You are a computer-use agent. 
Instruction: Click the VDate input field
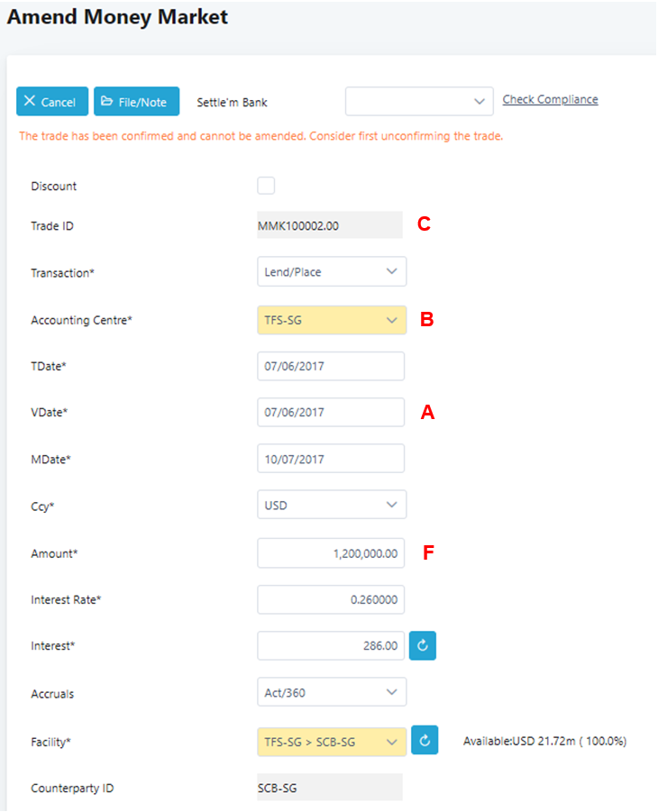pos(331,412)
